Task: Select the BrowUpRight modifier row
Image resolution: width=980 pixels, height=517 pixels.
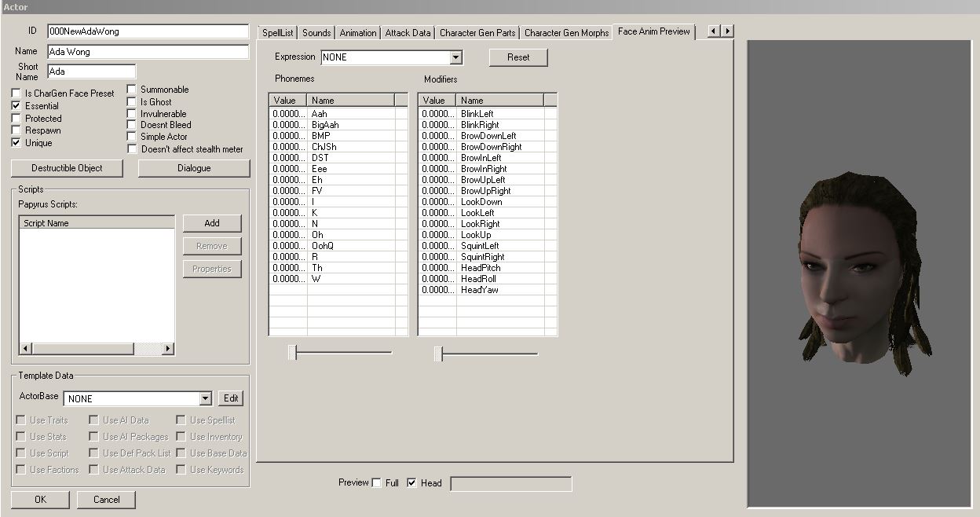Action: click(x=488, y=191)
